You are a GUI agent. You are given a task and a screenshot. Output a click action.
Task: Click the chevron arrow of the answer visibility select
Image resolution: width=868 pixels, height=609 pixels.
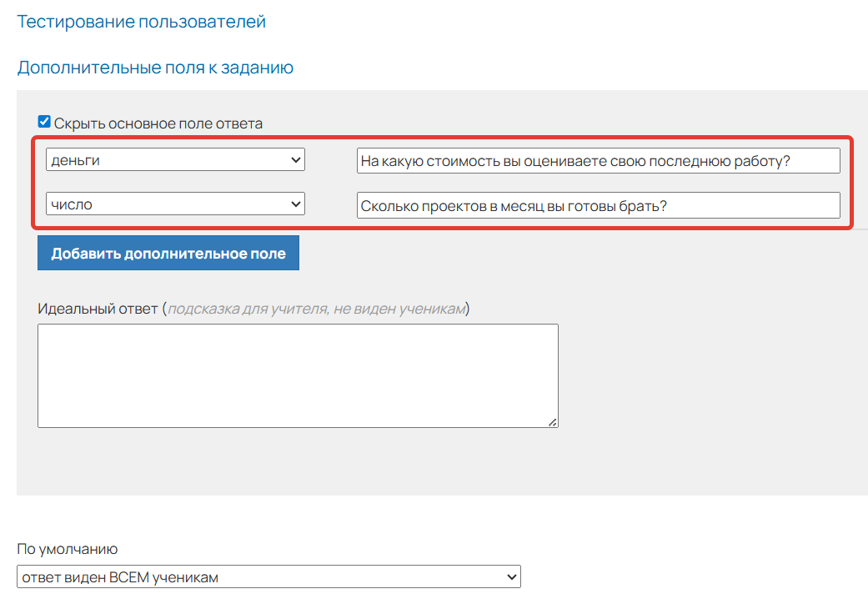[510, 576]
